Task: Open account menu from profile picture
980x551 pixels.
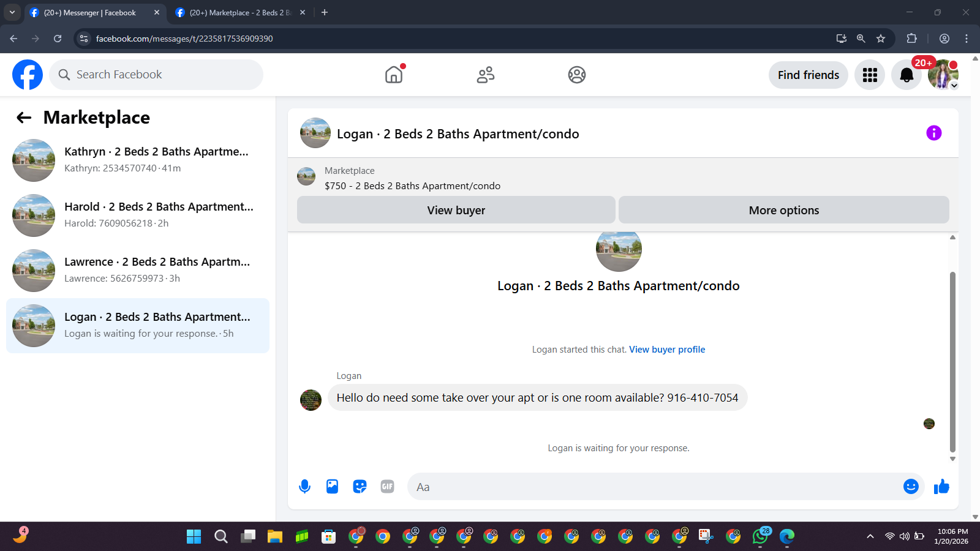Action: click(x=943, y=75)
